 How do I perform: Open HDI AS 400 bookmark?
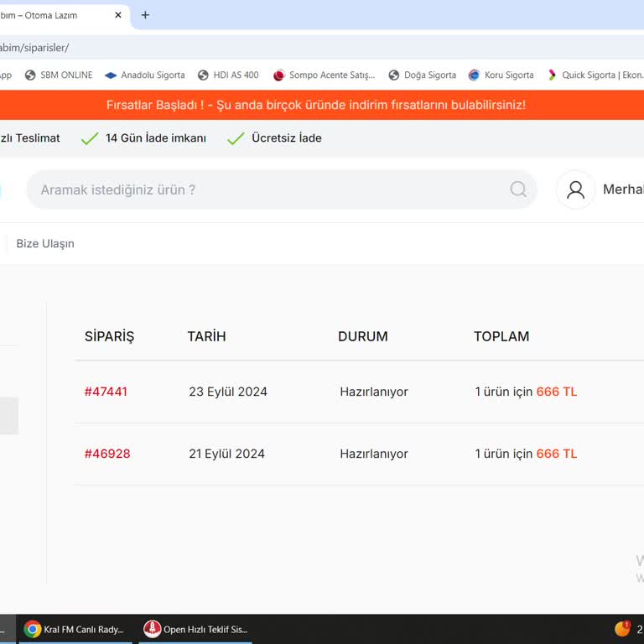click(228, 75)
